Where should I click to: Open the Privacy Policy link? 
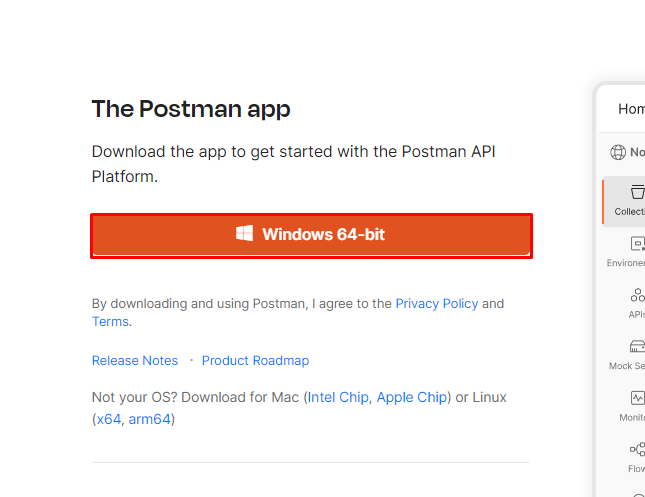437,303
